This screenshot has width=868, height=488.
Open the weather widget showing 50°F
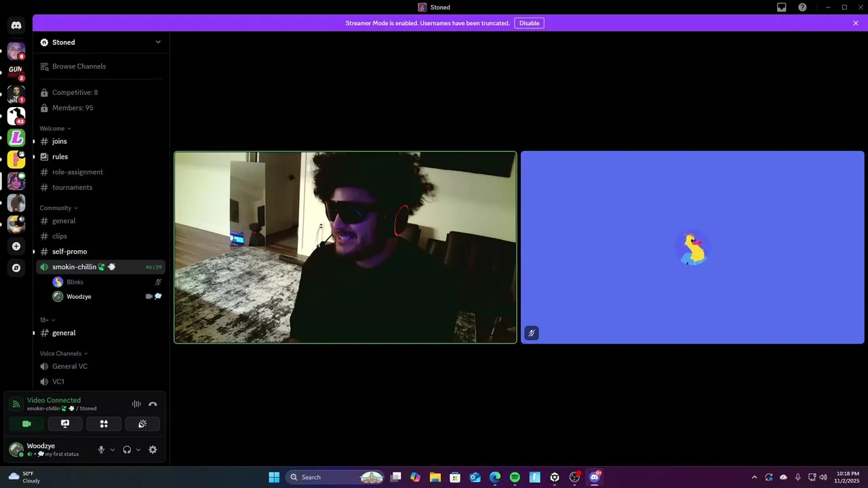click(x=24, y=477)
